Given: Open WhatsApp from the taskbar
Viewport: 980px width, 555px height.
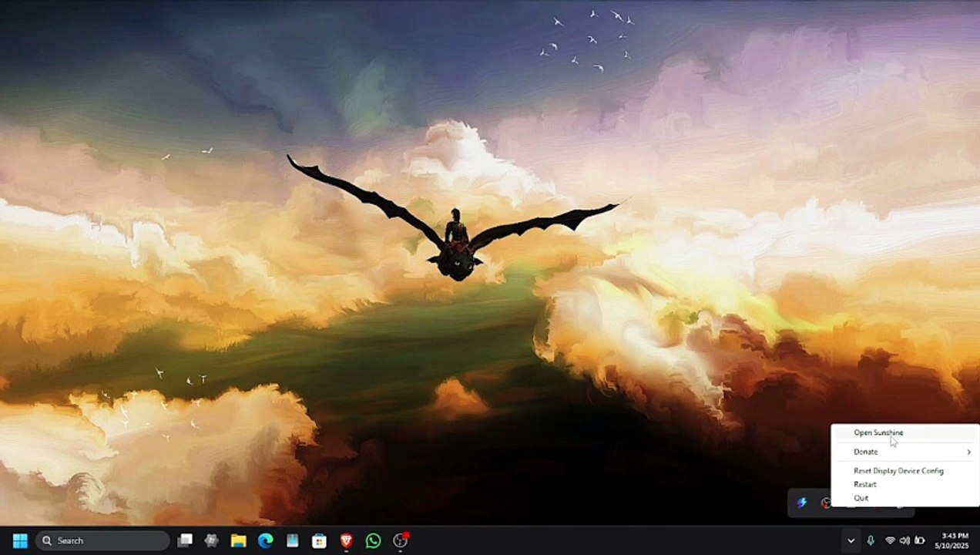Looking at the screenshot, I should (x=373, y=540).
